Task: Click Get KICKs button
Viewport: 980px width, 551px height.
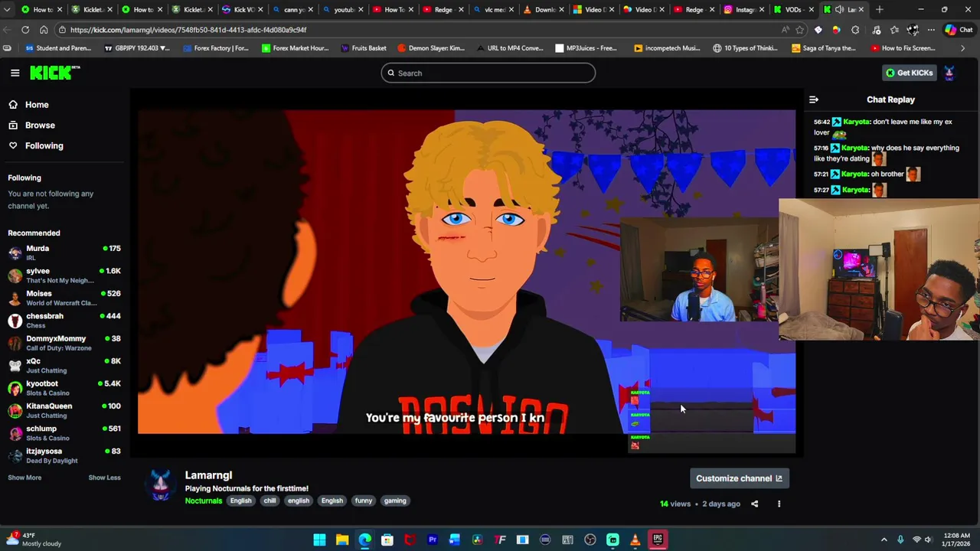Action: click(x=909, y=73)
